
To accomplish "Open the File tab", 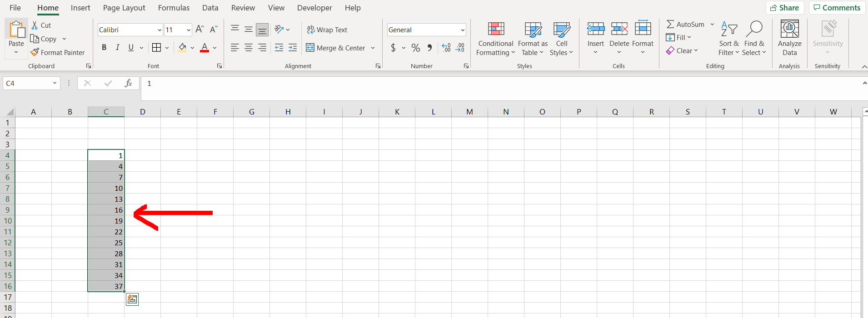I will pos(15,8).
